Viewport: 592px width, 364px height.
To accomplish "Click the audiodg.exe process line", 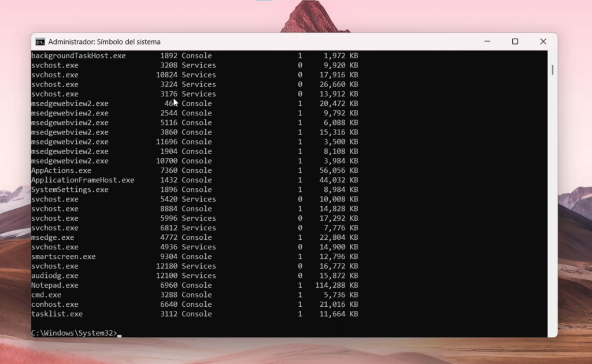I will pyautogui.click(x=55, y=276).
